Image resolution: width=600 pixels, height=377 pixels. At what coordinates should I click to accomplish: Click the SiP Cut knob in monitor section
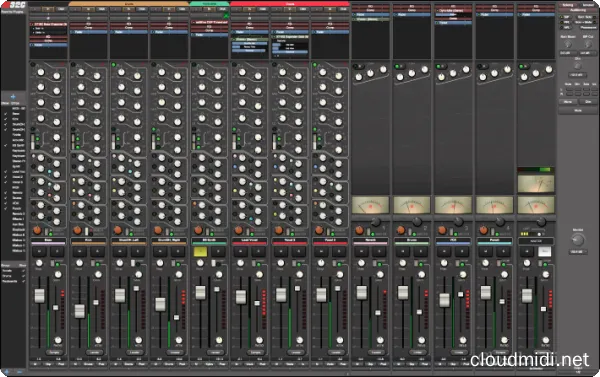coord(588,44)
